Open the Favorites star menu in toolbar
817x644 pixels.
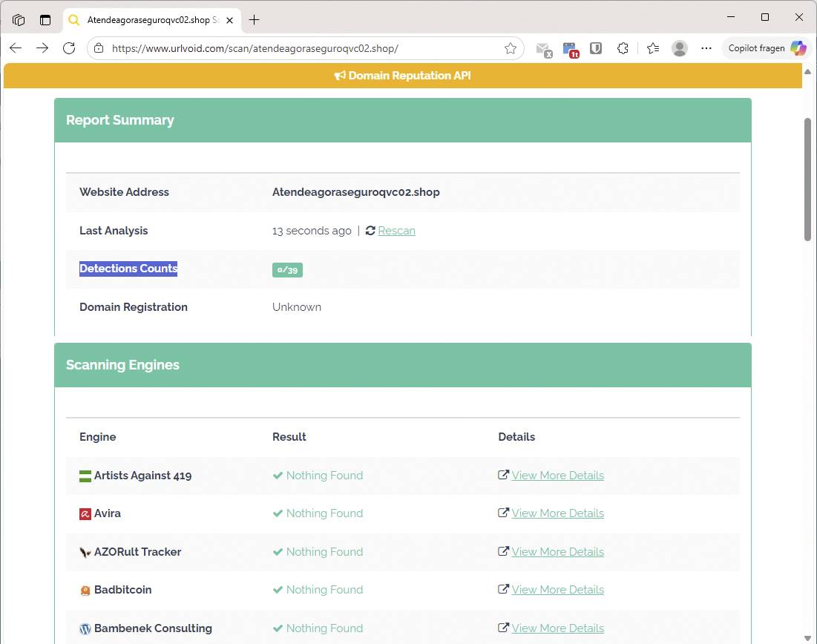[652, 47]
